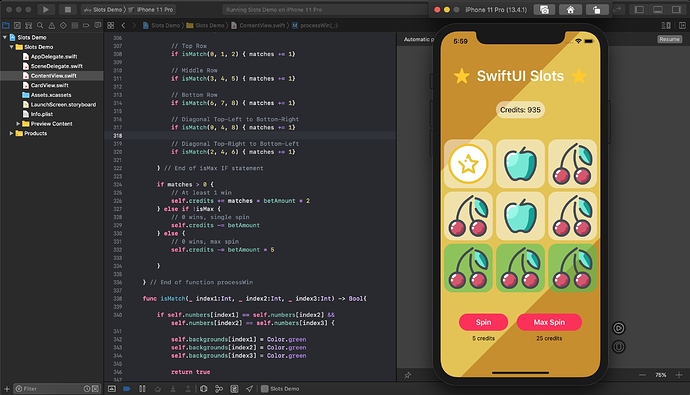Screen dimensions: 690x395
Task: Pin the preview with the pin icon
Action: pos(408,375)
